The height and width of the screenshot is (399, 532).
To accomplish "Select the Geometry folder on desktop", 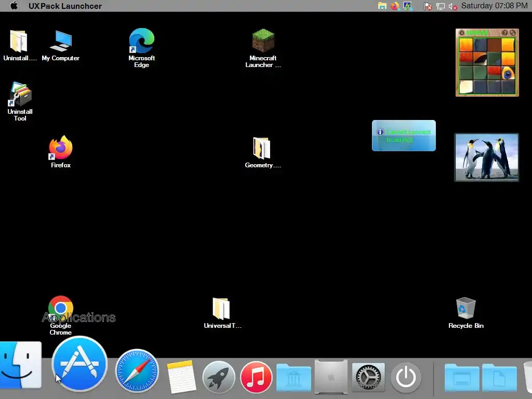I will click(x=262, y=152).
